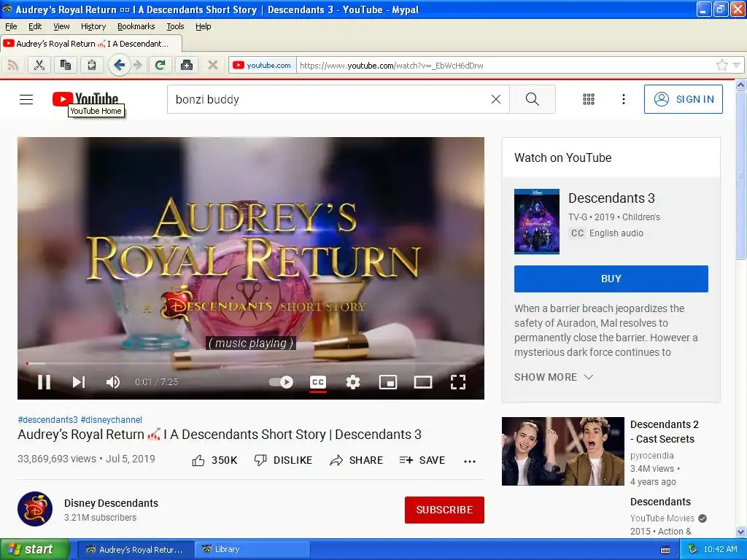Open the Bookmarks menu
Image resolution: width=747 pixels, height=560 pixels.
(136, 26)
